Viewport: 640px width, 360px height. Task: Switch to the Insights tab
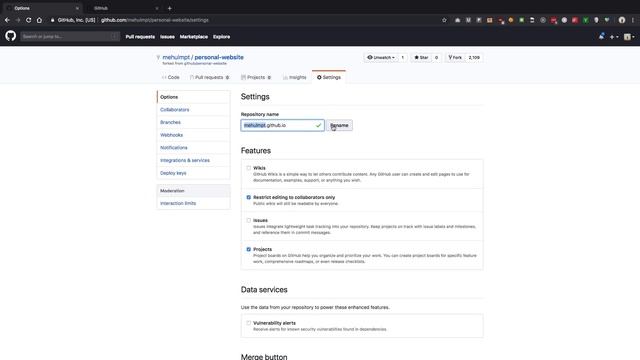pos(294,77)
